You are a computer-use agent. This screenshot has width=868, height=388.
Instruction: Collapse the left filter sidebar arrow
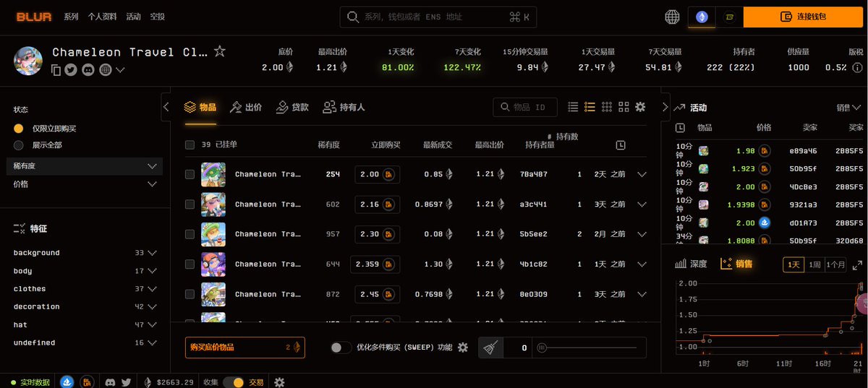pyautogui.click(x=166, y=107)
